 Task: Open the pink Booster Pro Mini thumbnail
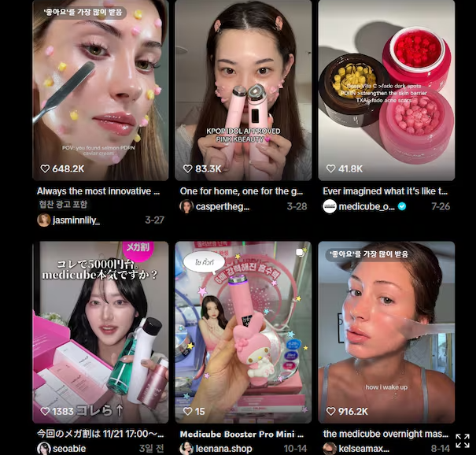[x=243, y=332]
